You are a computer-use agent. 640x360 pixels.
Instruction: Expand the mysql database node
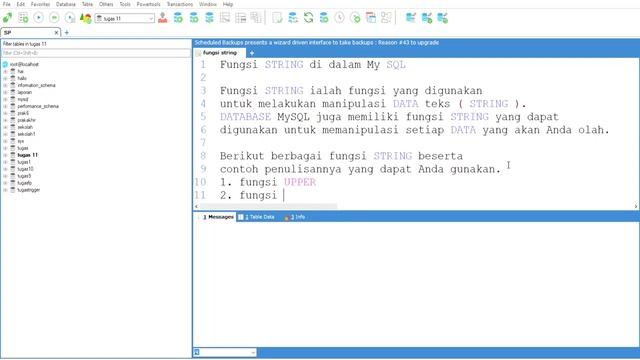(5, 99)
